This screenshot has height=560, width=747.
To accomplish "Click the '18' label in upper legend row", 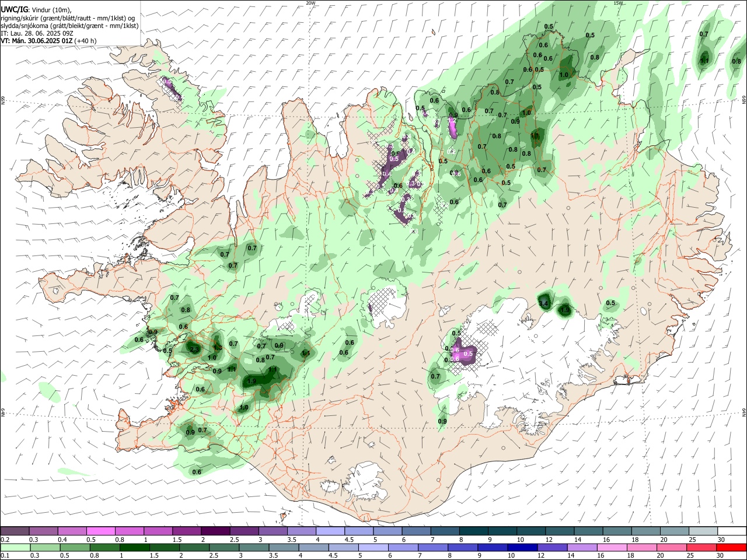I will coord(634,540).
